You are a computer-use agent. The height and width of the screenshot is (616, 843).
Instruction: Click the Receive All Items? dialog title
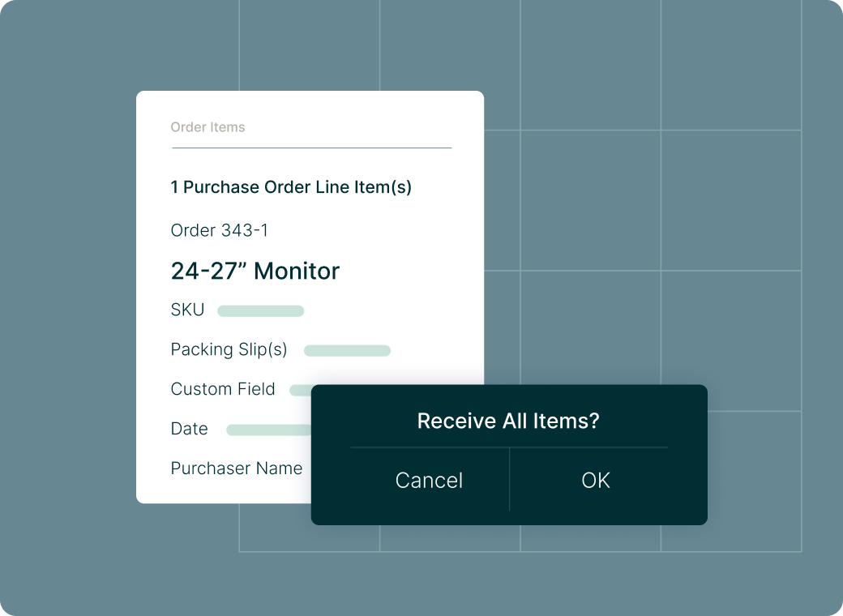(508, 421)
